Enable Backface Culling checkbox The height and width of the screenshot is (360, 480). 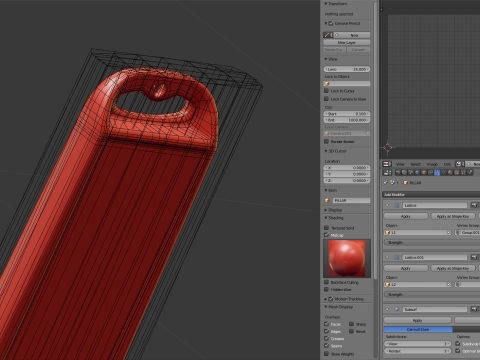click(327, 282)
